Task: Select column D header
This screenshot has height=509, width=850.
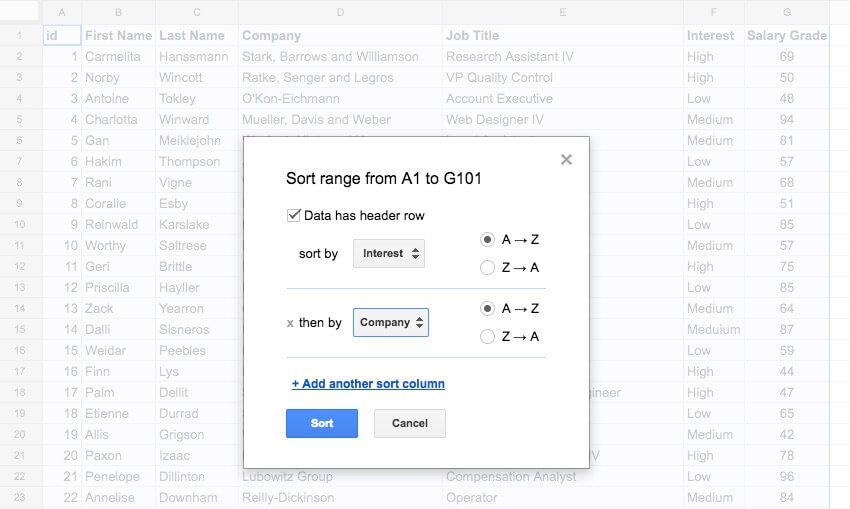Action: (340, 12)
